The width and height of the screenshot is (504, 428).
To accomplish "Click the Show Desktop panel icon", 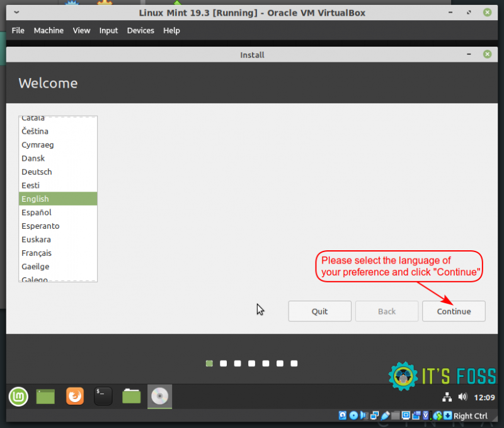I will (45, 396).
